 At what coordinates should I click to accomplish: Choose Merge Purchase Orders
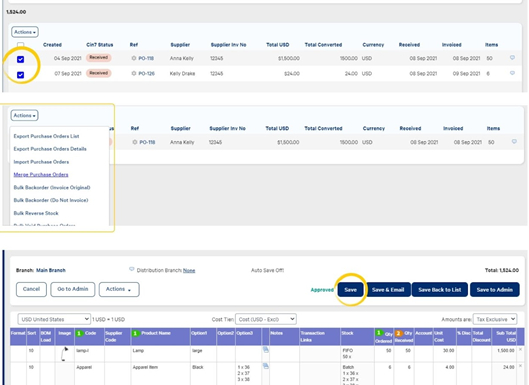pyautogui.click(x=41, y=174)
